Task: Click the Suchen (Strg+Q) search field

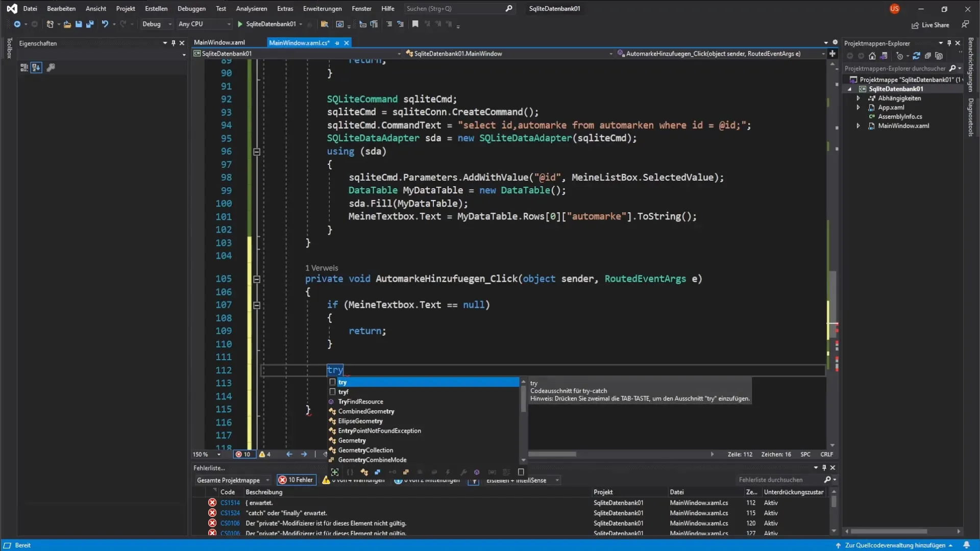Action: [x=459, y=9]
